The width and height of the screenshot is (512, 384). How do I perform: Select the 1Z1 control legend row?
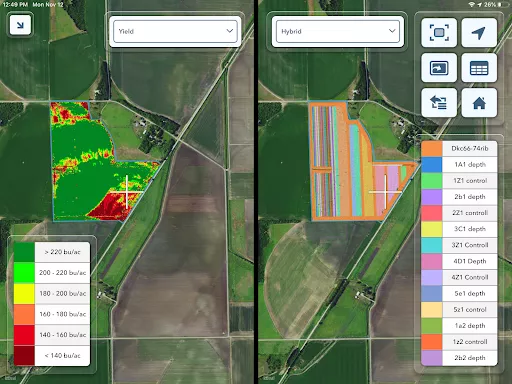(459, 181)
